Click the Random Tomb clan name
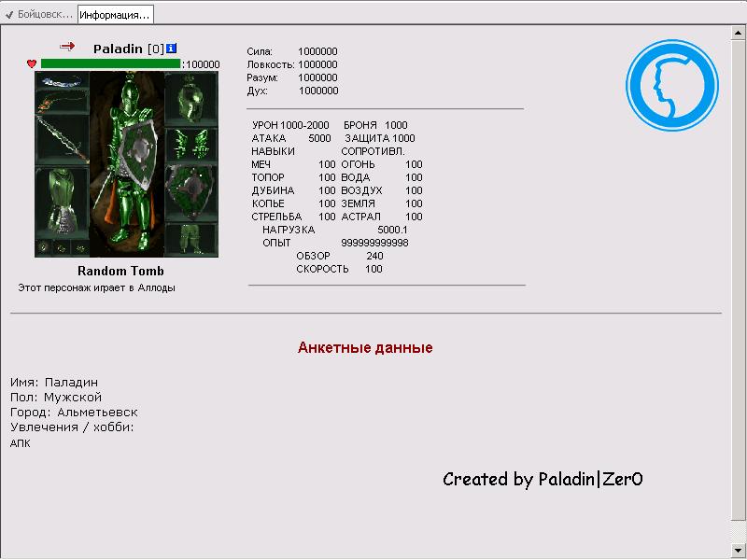 click(121, 271)
